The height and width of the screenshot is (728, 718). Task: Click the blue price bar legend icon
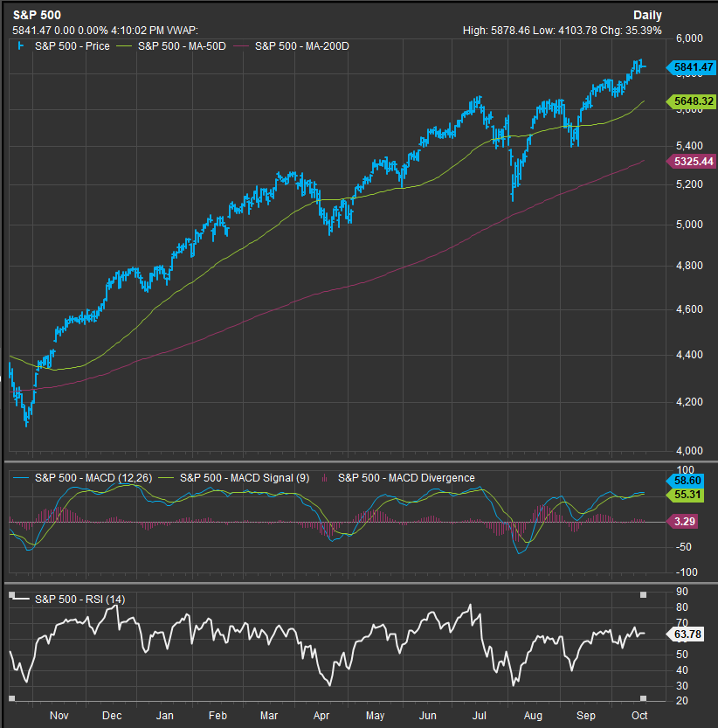tap(20, 45)
